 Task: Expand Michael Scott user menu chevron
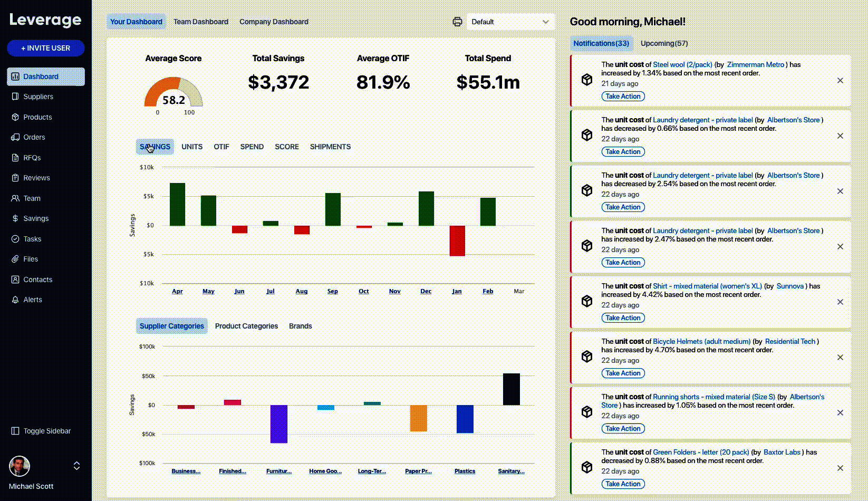click(x=76, y=466)
